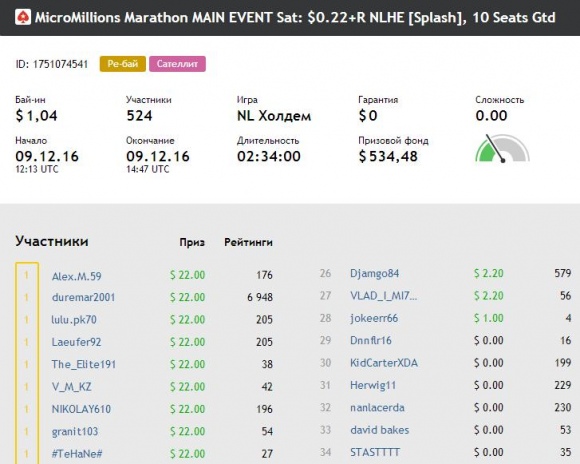580x464 pixels.
Task: Open player granit103 profile
Action: pyautogui.click(x=75, y=431)
